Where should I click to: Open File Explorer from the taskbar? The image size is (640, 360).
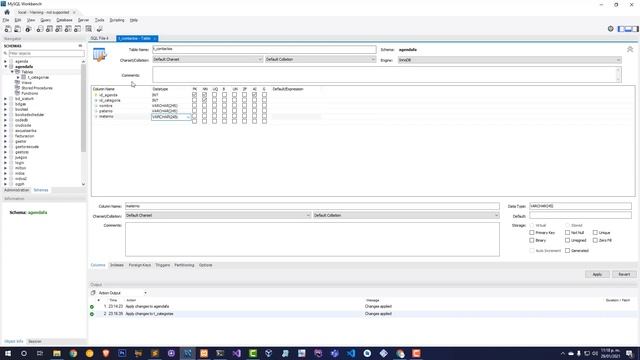57,353
